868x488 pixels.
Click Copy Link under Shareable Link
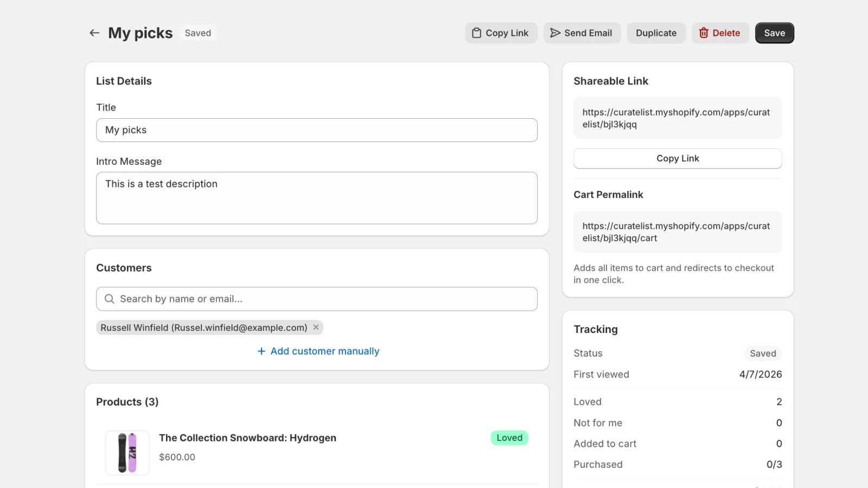[x=677, y=158]
